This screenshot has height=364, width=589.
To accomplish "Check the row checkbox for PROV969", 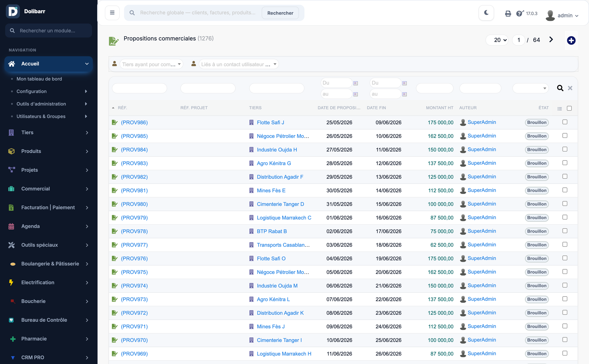I will pos(565,353).
